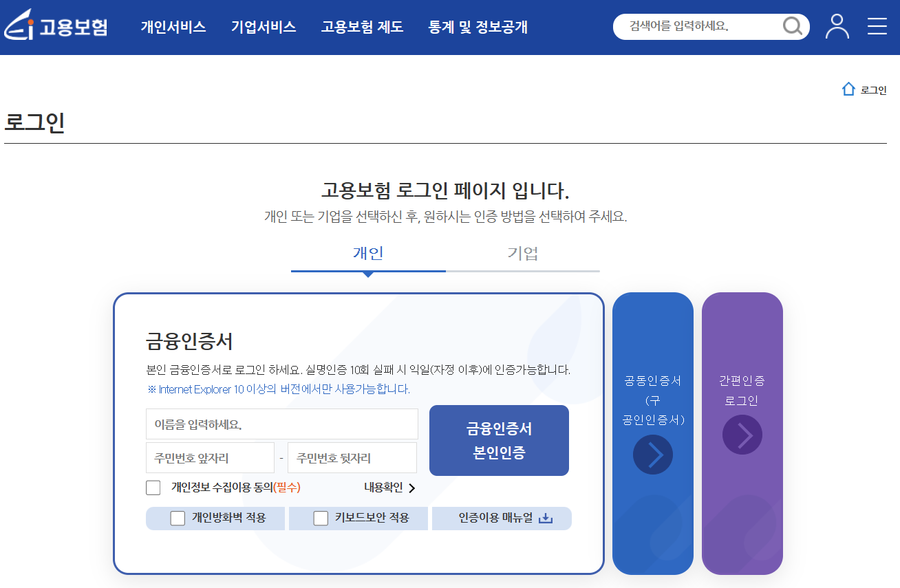
Task: Focus the 주민번호 앞자리 field
Action: pos(210,458)
